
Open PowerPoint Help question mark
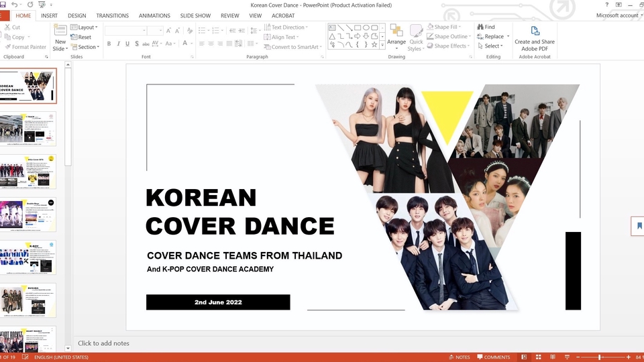pos(606,5)
